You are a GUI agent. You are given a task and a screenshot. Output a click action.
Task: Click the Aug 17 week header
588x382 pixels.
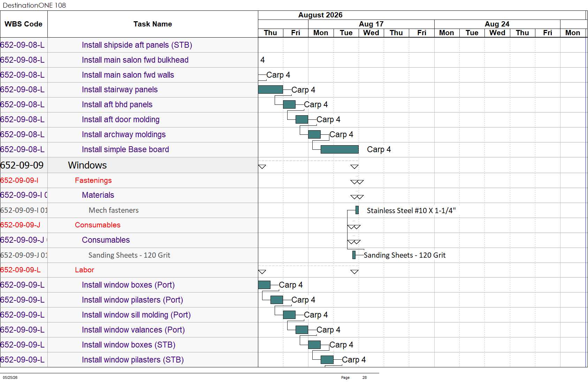pos(371,24)
